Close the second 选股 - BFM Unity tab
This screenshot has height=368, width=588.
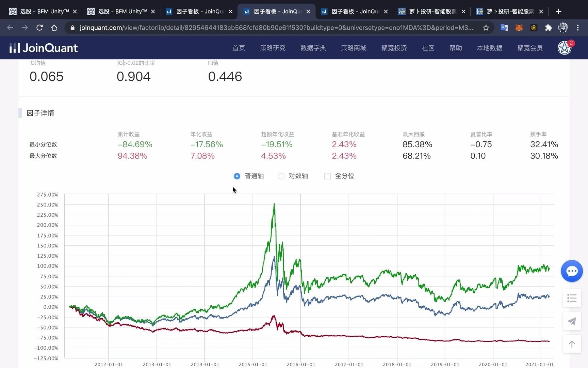pos(153,12)
